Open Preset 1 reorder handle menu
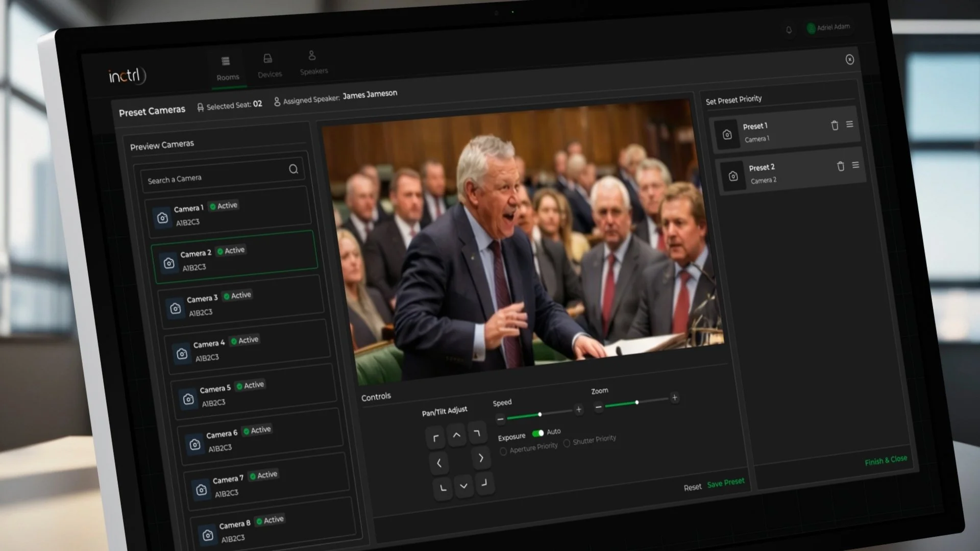The height and width of the screenshot is (551, 980). pyautogui.click(x=850, y=124)
